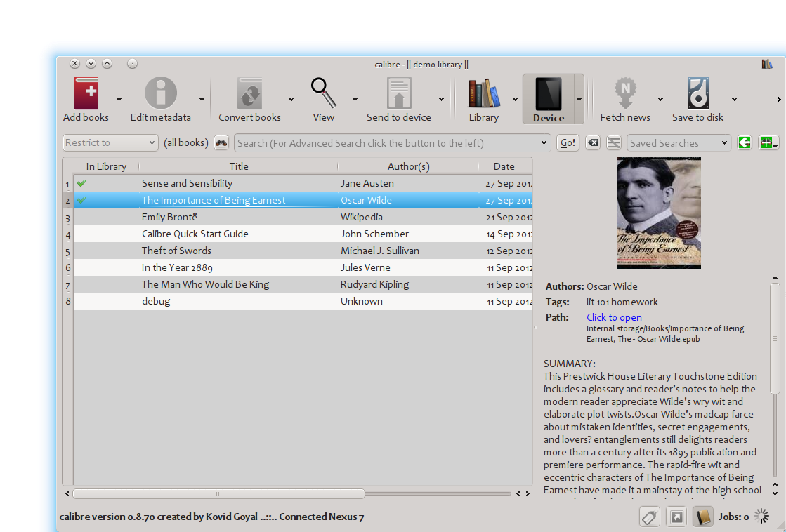The image size is (786, 532).
Task: Select the View tool to read a book
Action: 323,93
